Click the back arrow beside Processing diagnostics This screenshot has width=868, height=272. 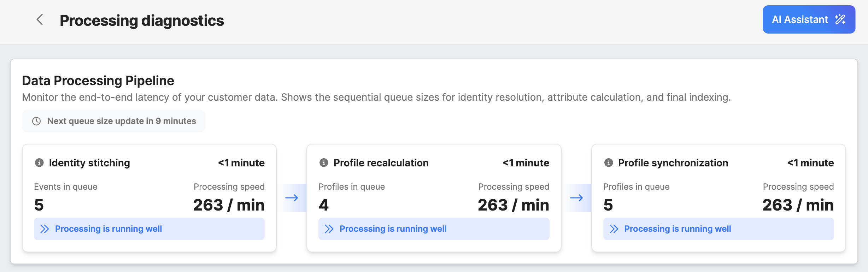[x=40, y=20]
